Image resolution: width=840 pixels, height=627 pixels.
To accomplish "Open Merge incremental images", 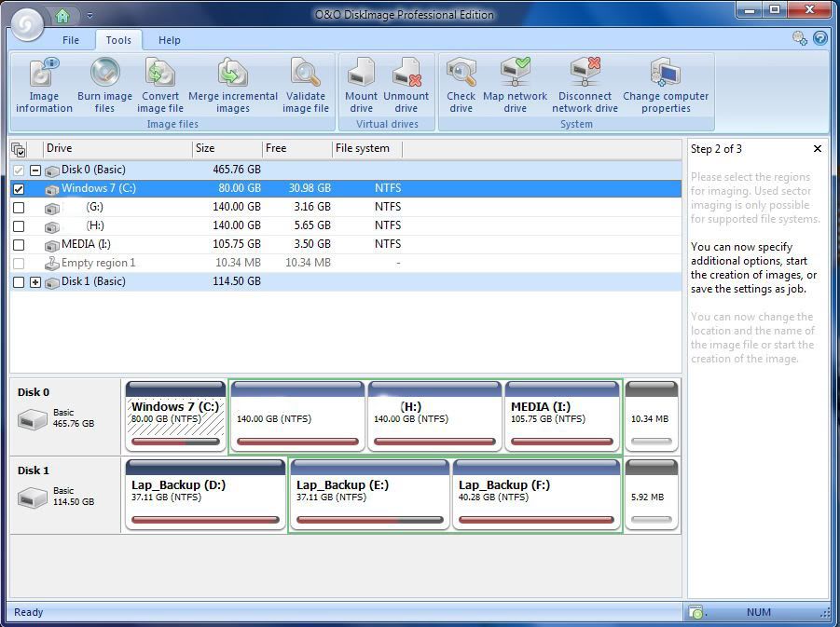I will coord(232,86).
